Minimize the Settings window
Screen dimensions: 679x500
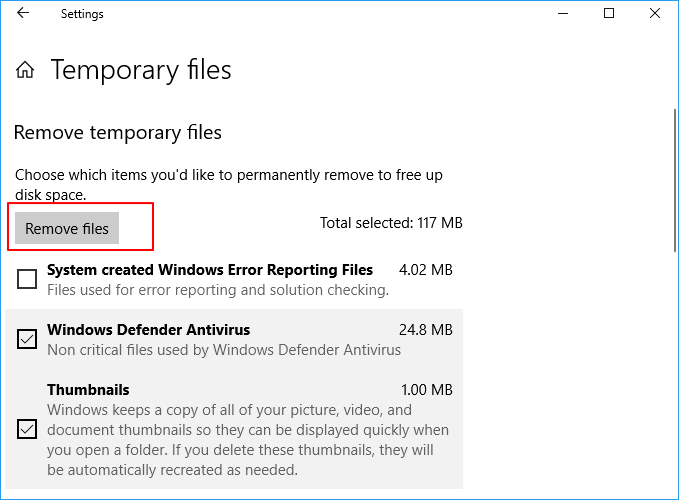click(x=563, y=14)
